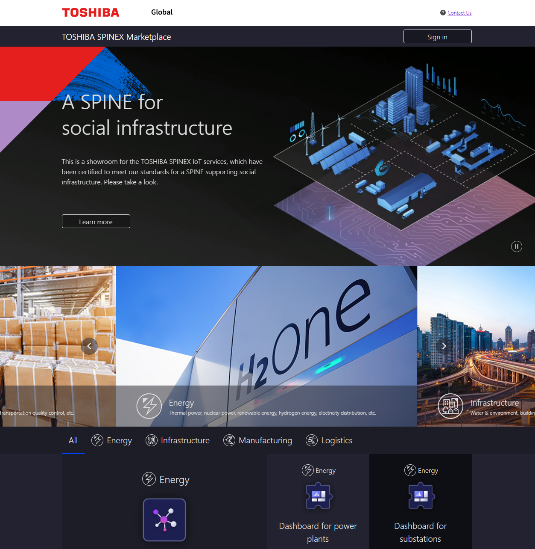535x549 pixels.
Task: Go to previous carousel slide
Action: coord(89,346)
